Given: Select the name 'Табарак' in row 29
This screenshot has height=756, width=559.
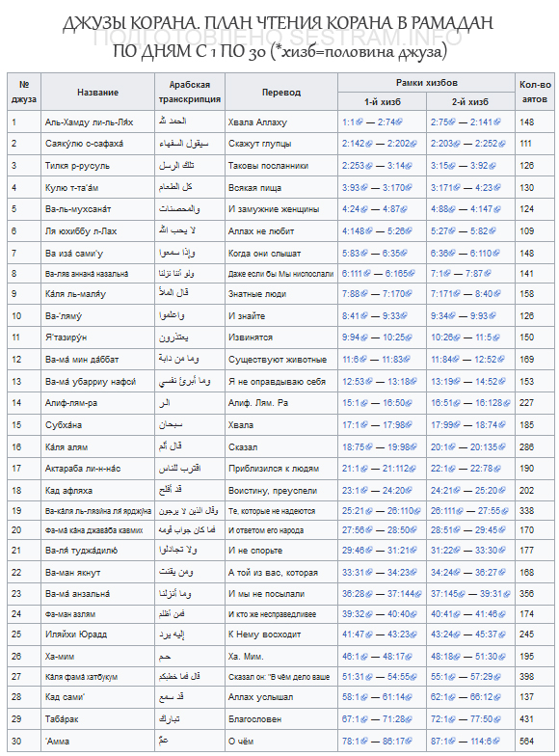Looking at the screenshot, I should click(62, 719).
